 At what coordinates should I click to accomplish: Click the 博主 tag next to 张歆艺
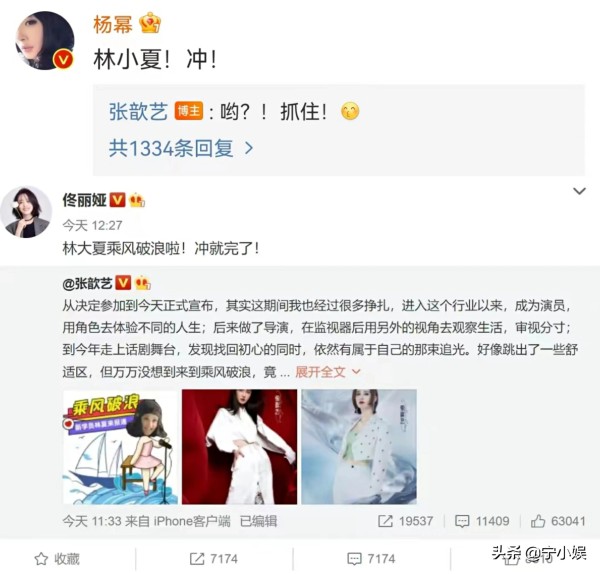point(189,111)
